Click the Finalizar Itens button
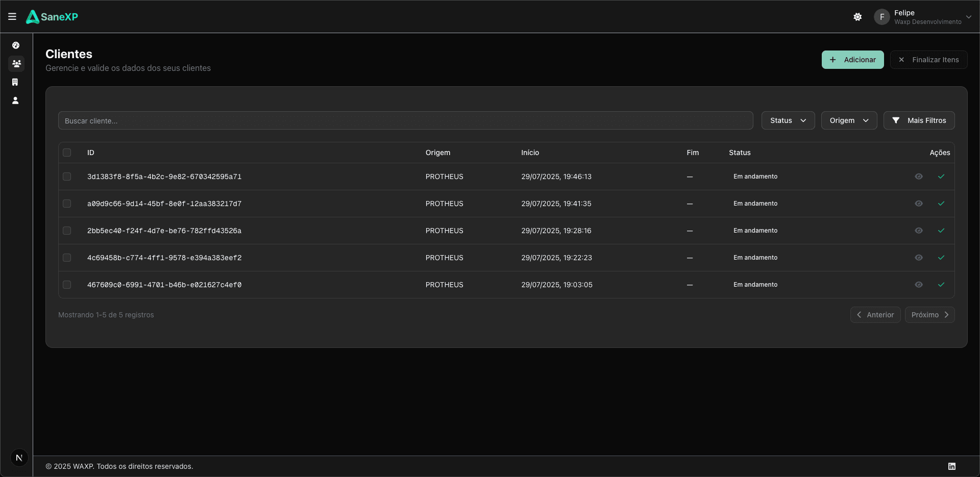 point(928,60)
